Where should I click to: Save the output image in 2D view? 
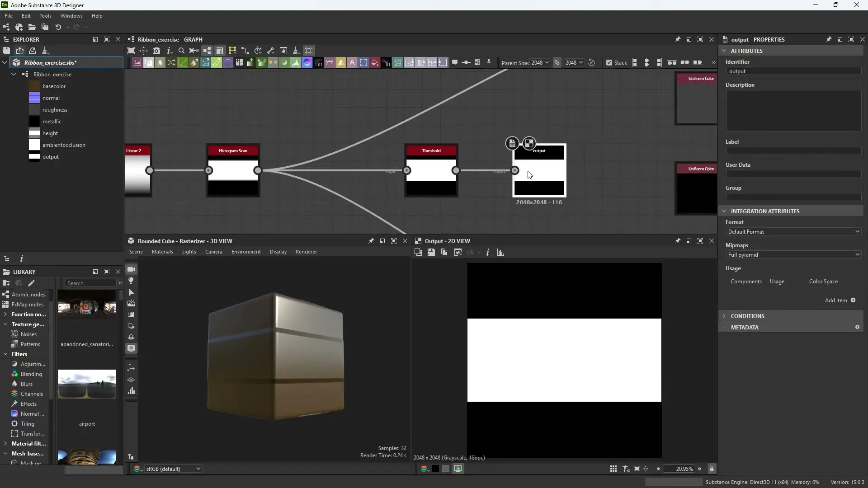pos(431,252)
